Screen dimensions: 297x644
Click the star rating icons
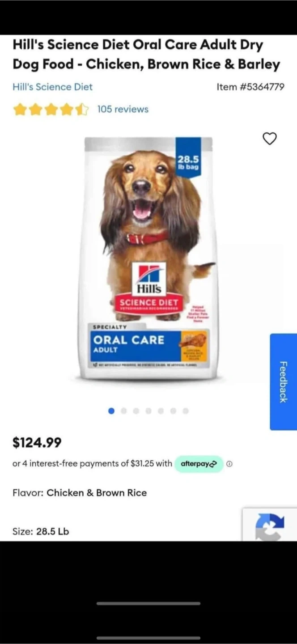click(51, 109)
